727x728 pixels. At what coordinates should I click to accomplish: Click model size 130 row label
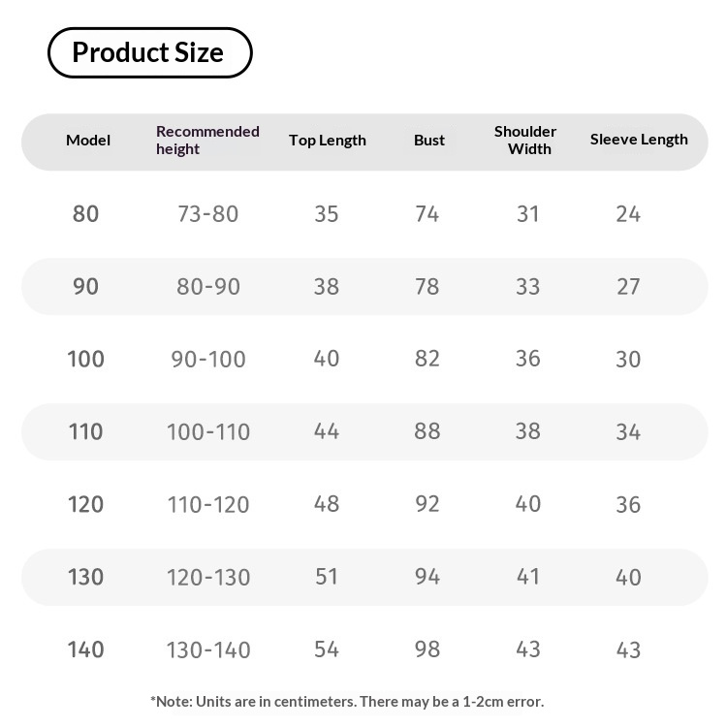coord(86,578)
